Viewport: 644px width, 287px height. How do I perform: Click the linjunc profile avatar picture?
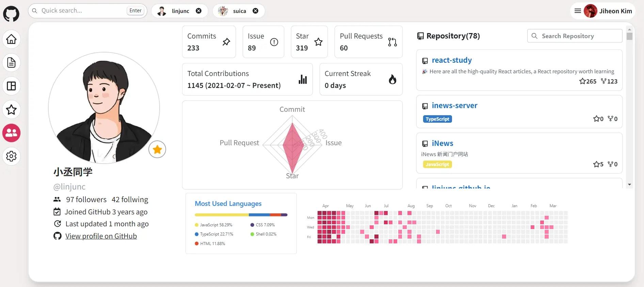[x=104, y=108]
